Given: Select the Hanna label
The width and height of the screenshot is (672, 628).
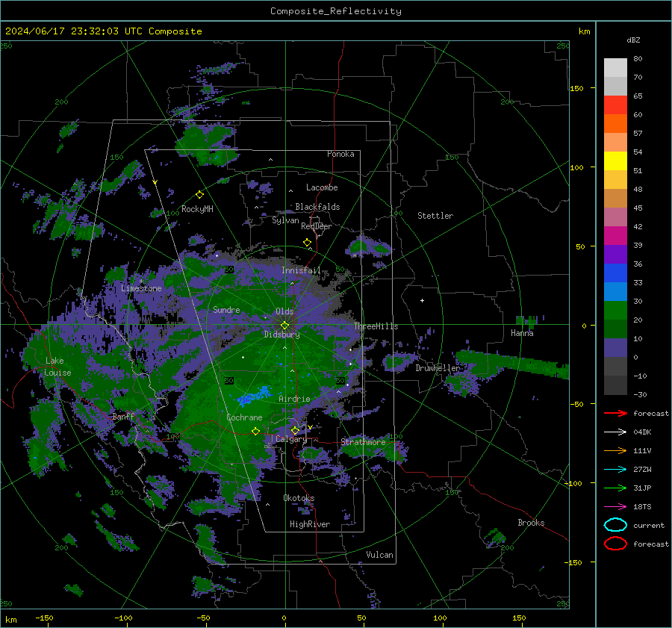Looking at the screenshot, I should click(x=522, y=333).
